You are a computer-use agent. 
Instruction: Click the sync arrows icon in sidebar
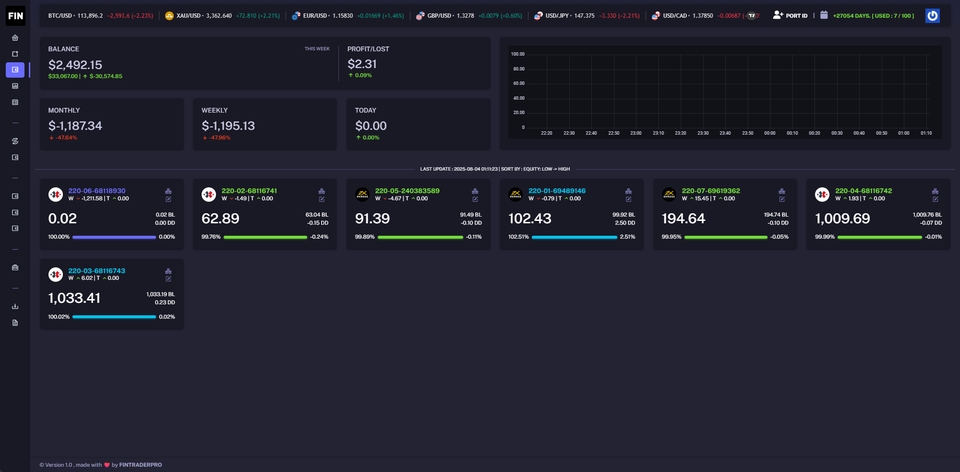coord(15,141)
